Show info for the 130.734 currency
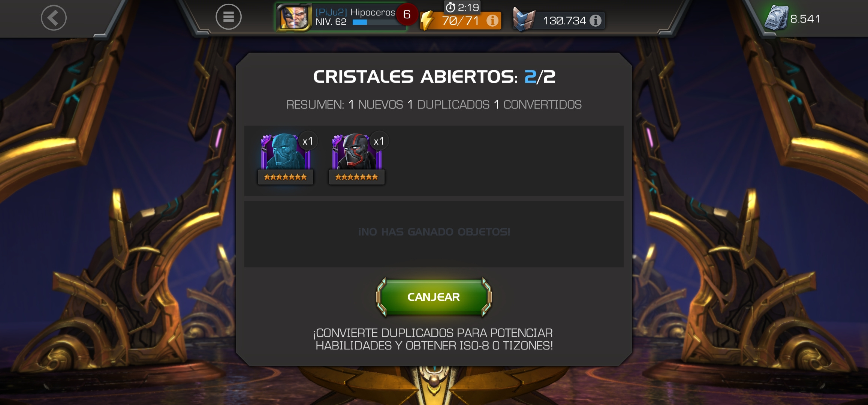This screenshot has height=405, width=868. coord(596,21)
